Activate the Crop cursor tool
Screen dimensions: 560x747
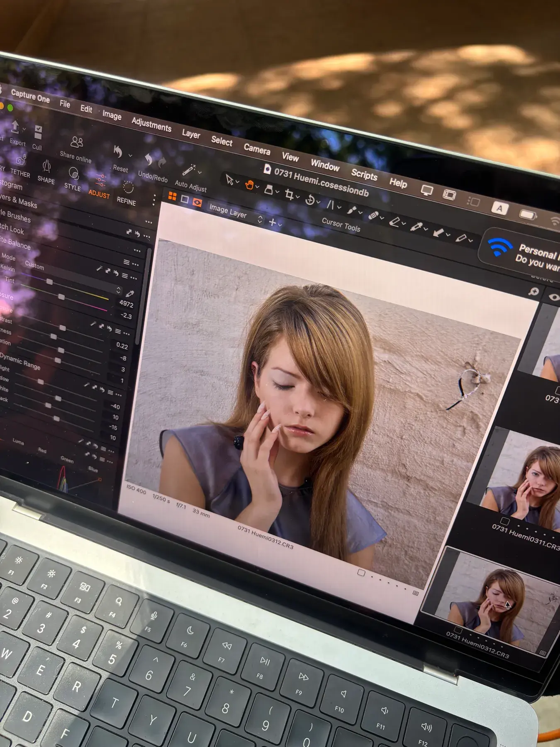[289, 195]
